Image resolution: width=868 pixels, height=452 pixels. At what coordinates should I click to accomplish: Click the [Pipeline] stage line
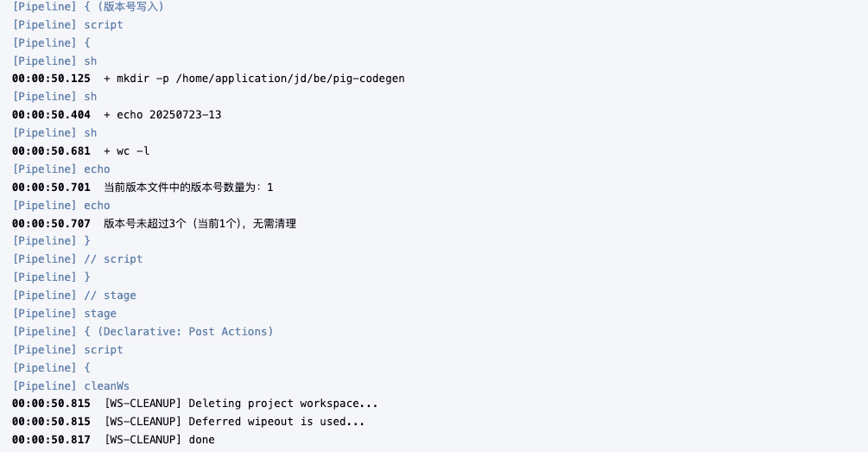click(x=65, y=314)
